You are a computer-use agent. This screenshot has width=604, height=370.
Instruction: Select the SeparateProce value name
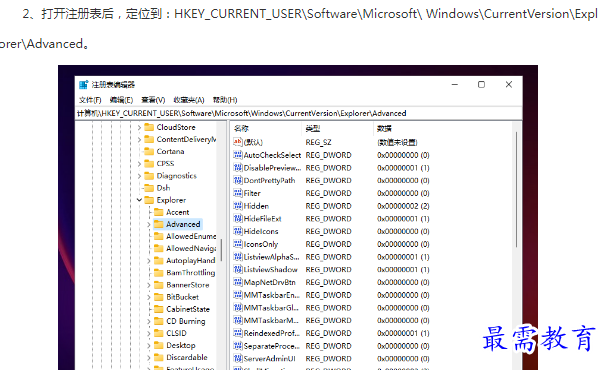point(272,346)
